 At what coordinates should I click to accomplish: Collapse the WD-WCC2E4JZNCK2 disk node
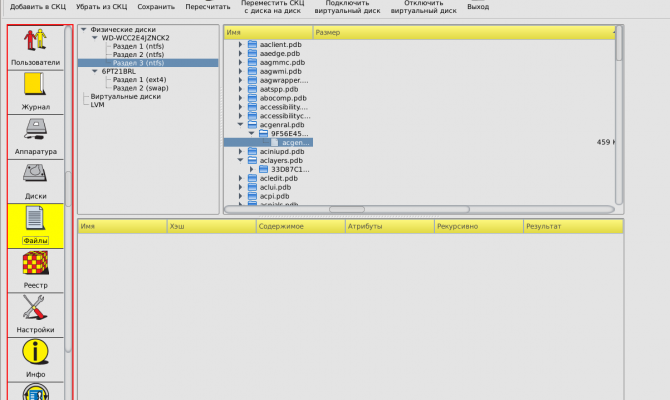point(95,38)
